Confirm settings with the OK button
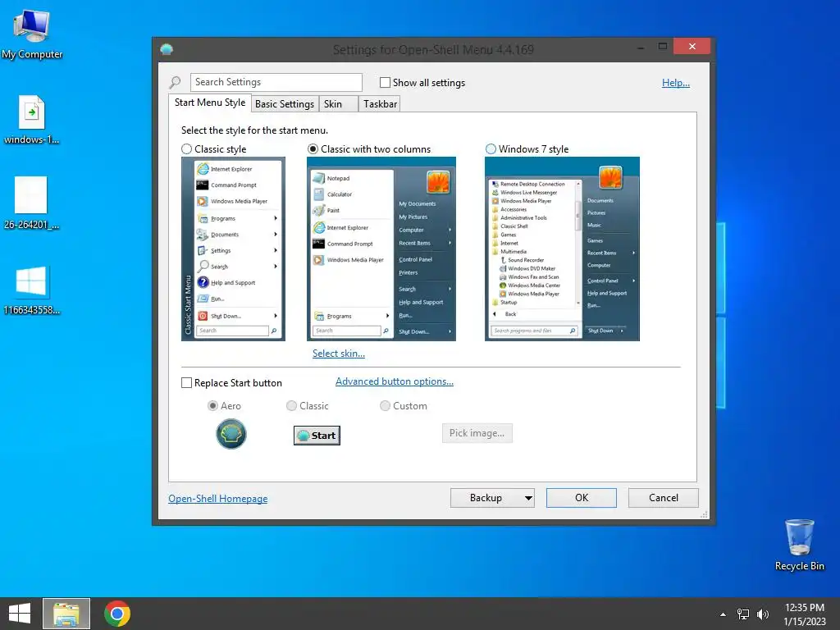 (582, 498)
